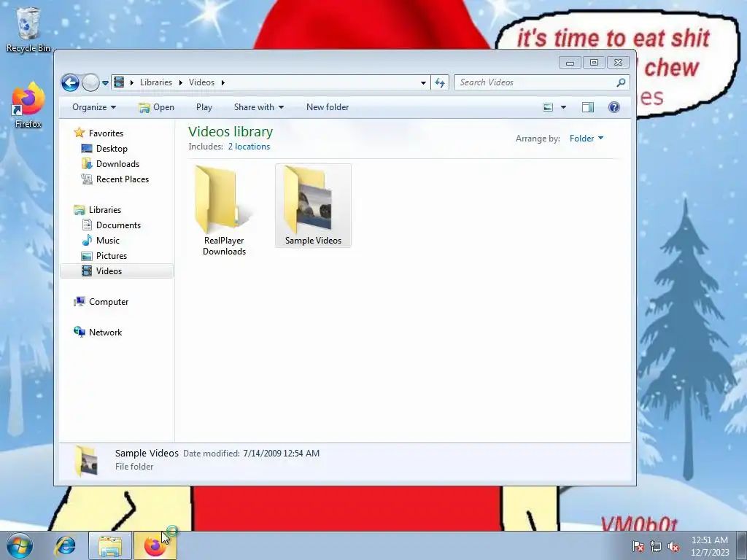Click the date modified value 7/14/2009
The height and width of the screenshot is (560, 747).
pyautogui.click(x=281, y=454)
